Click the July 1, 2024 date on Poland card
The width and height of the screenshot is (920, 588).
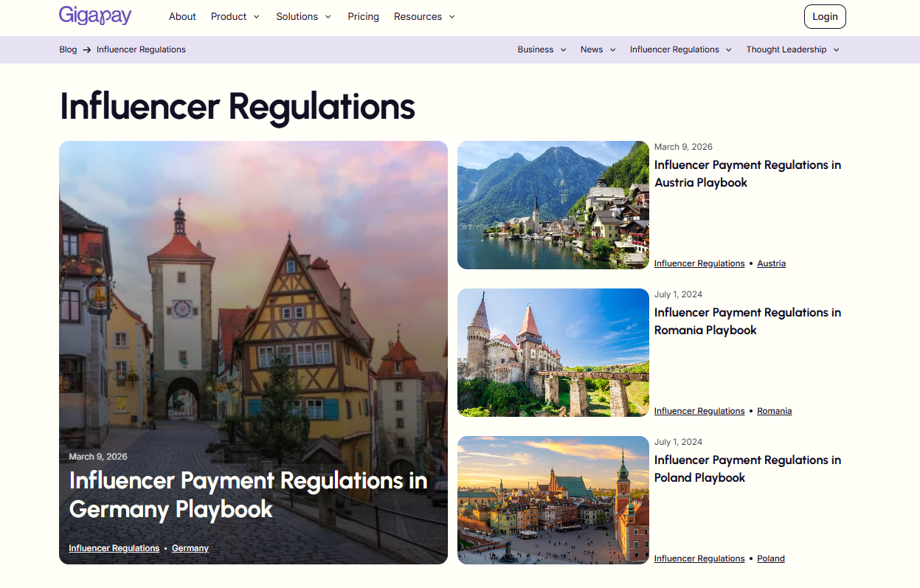point(678,442)
